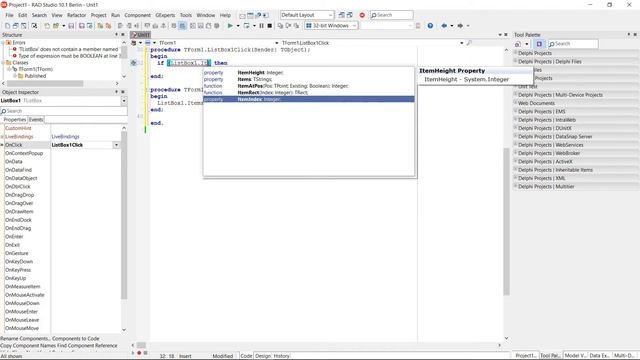Viewport: 640px width, 360px height.
Task: Select ItemAtPos function in completion list
Action: coord(309,86)
